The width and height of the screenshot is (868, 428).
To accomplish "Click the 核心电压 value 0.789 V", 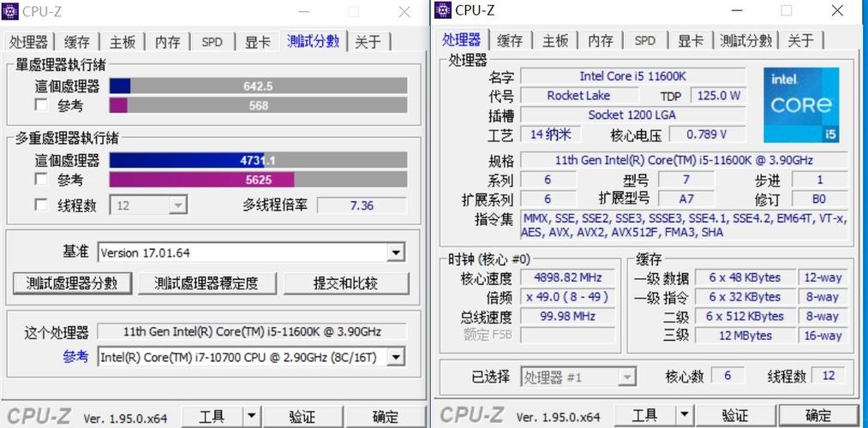I will pos(707,134).
